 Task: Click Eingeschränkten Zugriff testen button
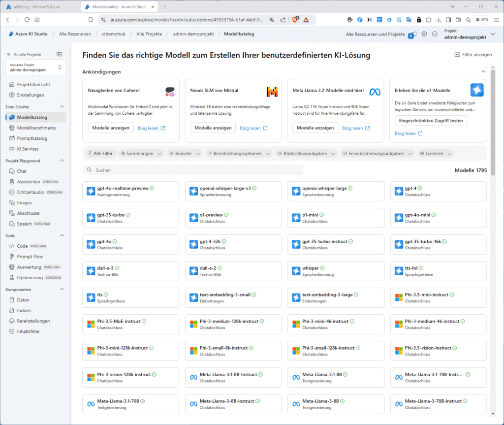point(431,121)
